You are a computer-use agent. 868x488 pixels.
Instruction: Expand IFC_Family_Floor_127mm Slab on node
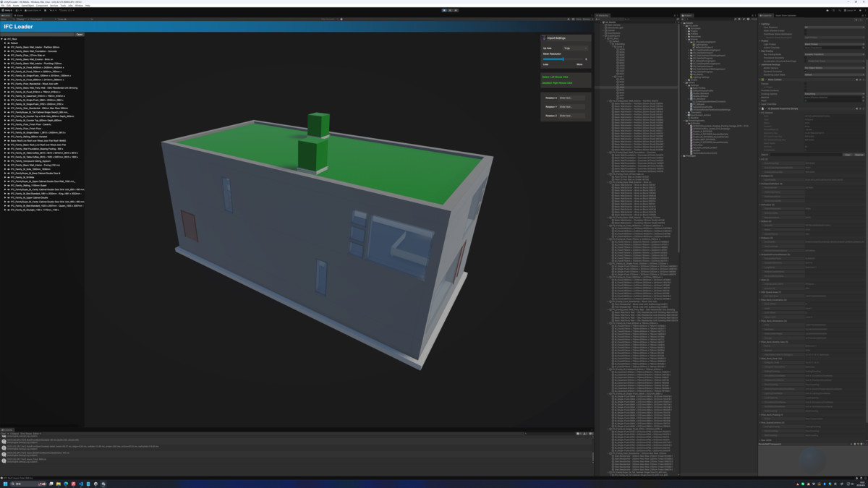coord(6,56)
